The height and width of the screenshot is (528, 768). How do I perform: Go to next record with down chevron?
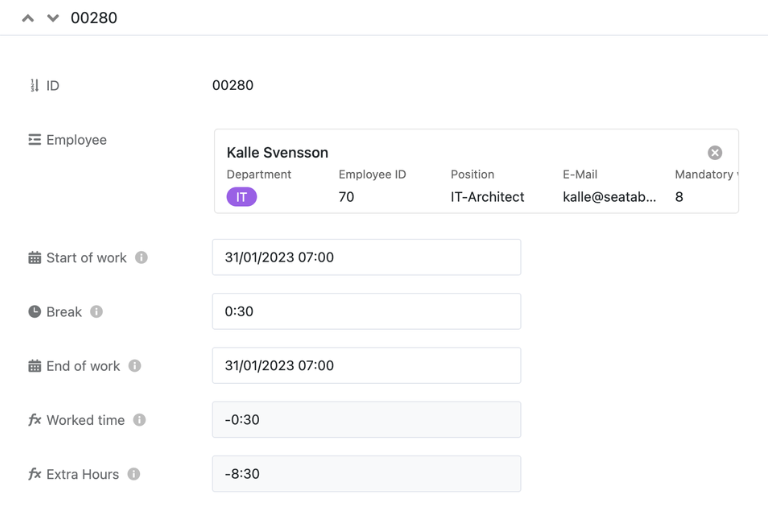point(53,18)
